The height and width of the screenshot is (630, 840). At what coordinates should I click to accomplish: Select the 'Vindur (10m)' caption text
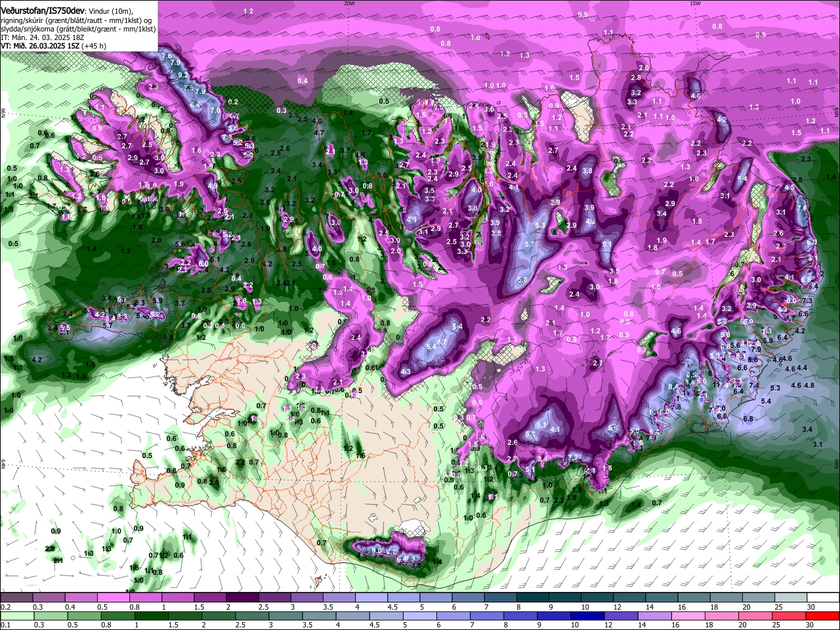click(110, 11)
